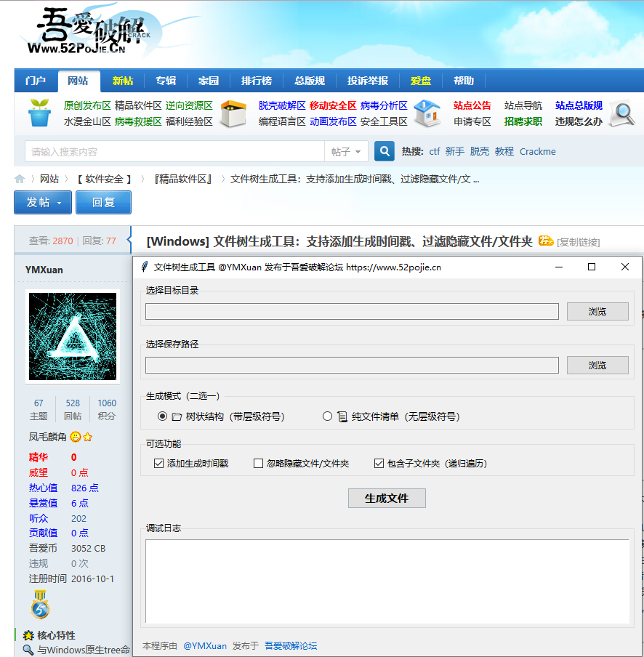Screen dimensions: 644x657
Task: Open the 家园 nav tab
Action: point(209,81)
